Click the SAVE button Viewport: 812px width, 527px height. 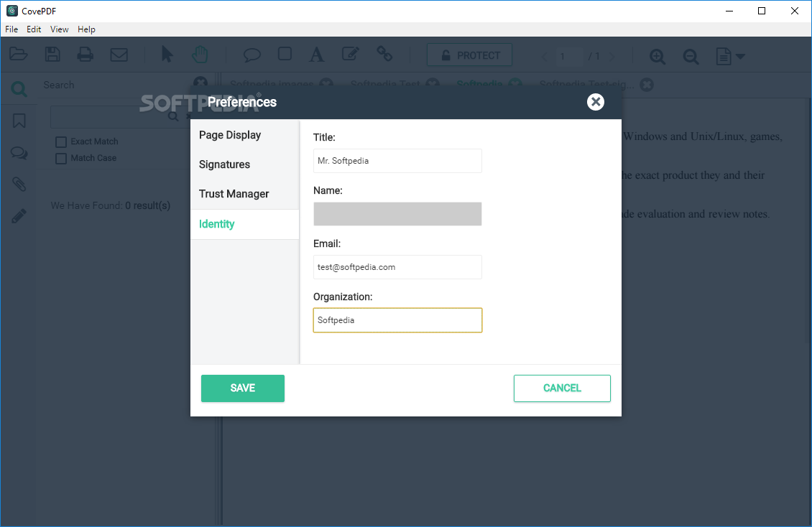(x=242, y=388)
